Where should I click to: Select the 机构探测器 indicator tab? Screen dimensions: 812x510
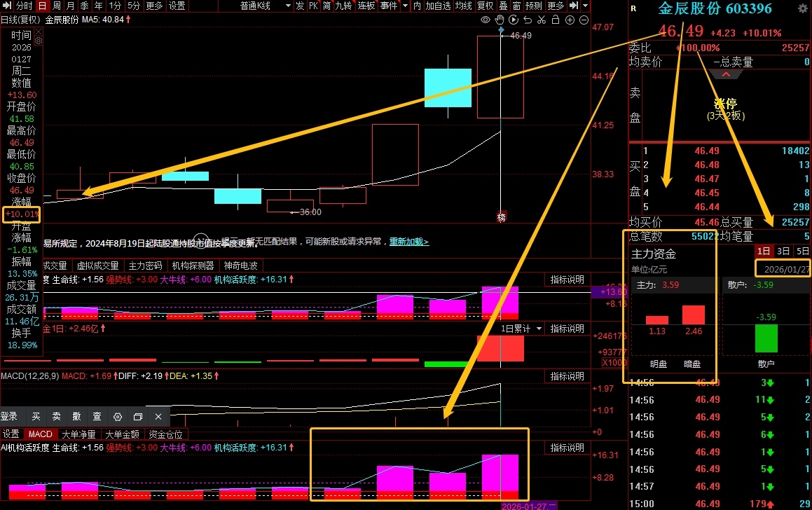click(x=193, y=266)
